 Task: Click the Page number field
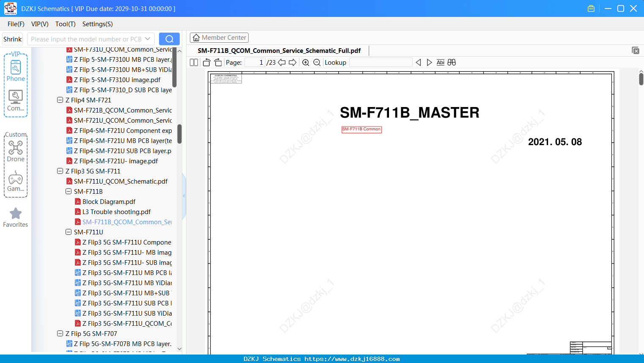[x=255, y=63]
